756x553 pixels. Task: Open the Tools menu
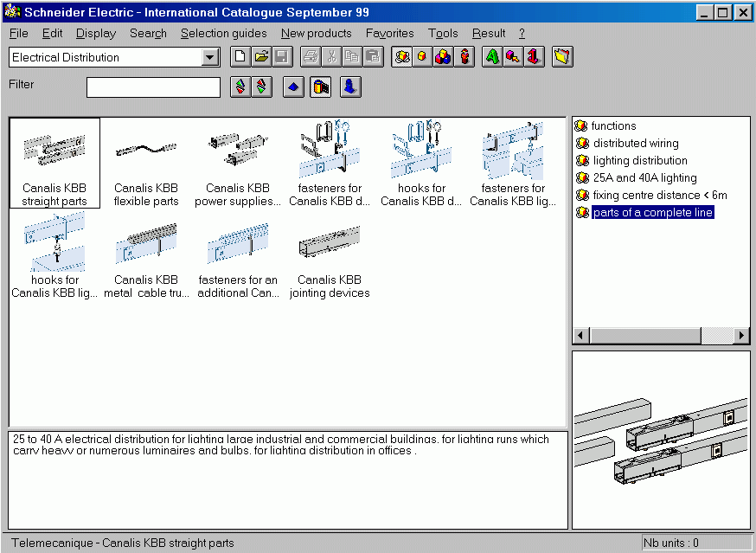pos(443,33)
